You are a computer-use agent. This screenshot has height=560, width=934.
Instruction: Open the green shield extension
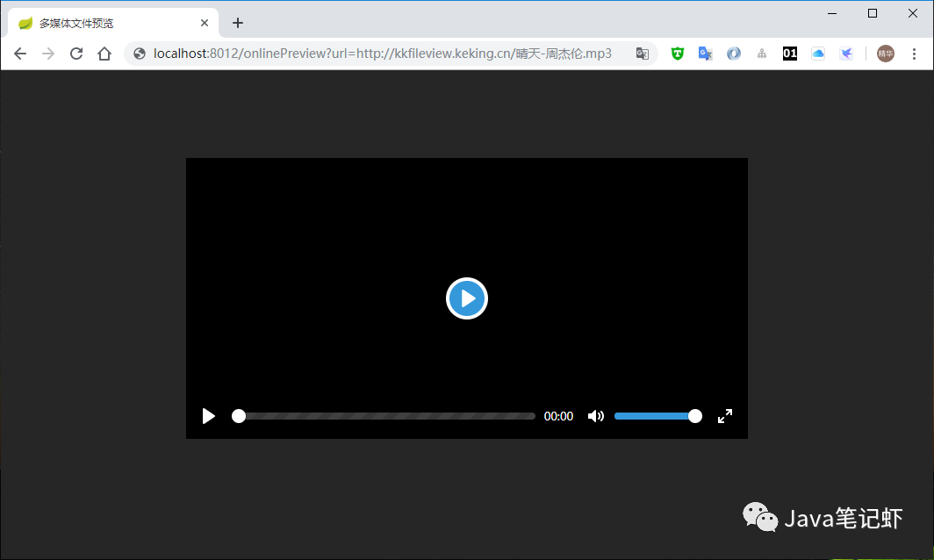click(678, 54)
